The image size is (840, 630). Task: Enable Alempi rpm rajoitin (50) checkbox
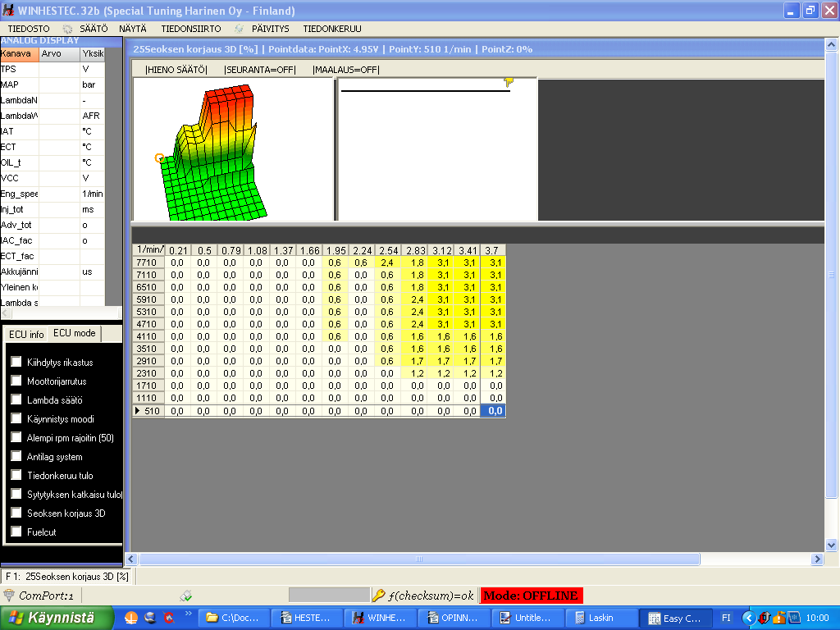pyautogui.click(x=16, y=437)
